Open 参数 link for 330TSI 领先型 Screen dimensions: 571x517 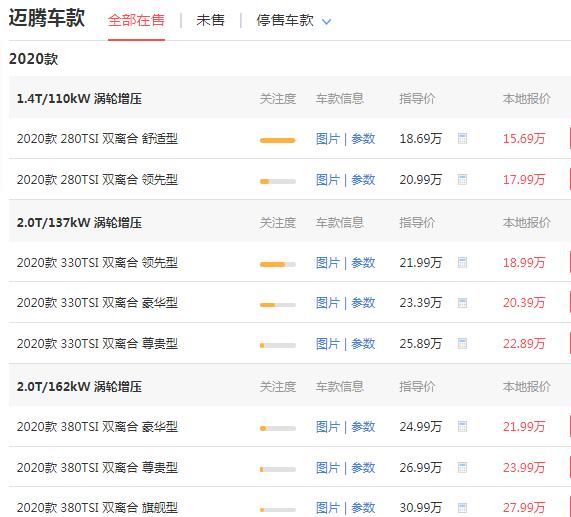363,263
